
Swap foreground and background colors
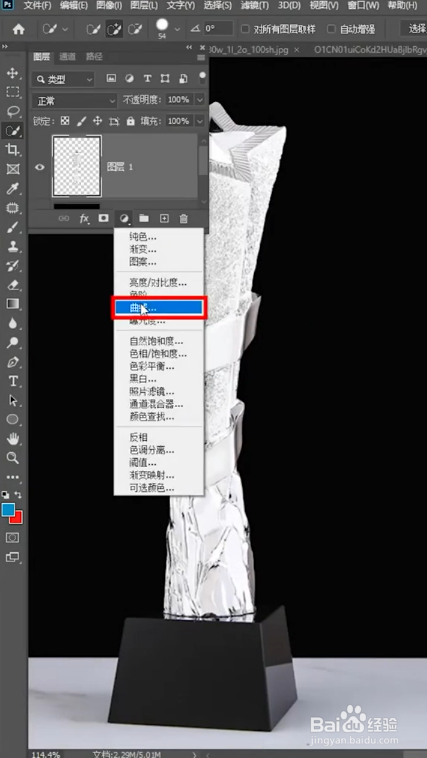(x=18, y=495)
